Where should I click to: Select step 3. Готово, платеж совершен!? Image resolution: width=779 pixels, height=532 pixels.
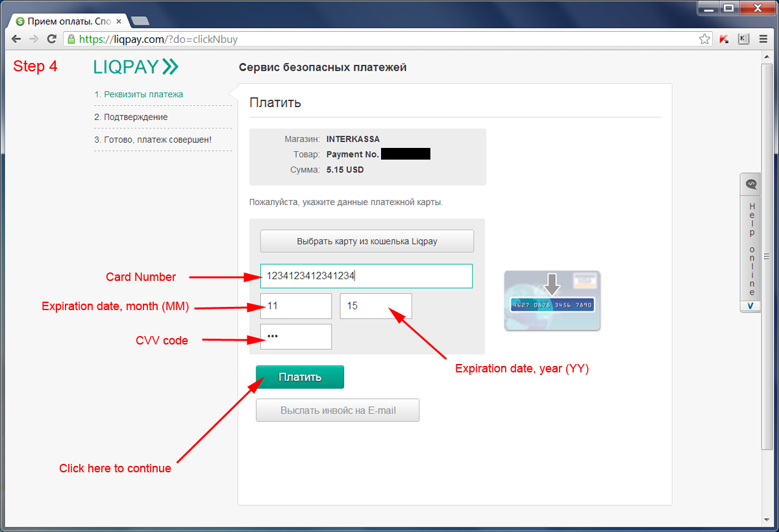[153, 139]
